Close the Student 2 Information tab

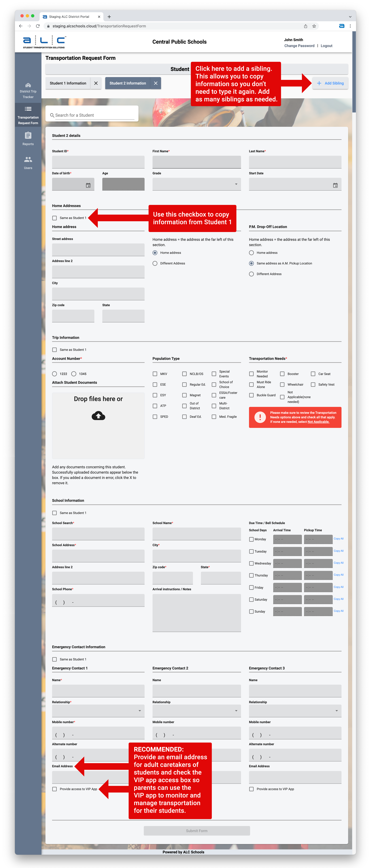(x=156, y=83)
